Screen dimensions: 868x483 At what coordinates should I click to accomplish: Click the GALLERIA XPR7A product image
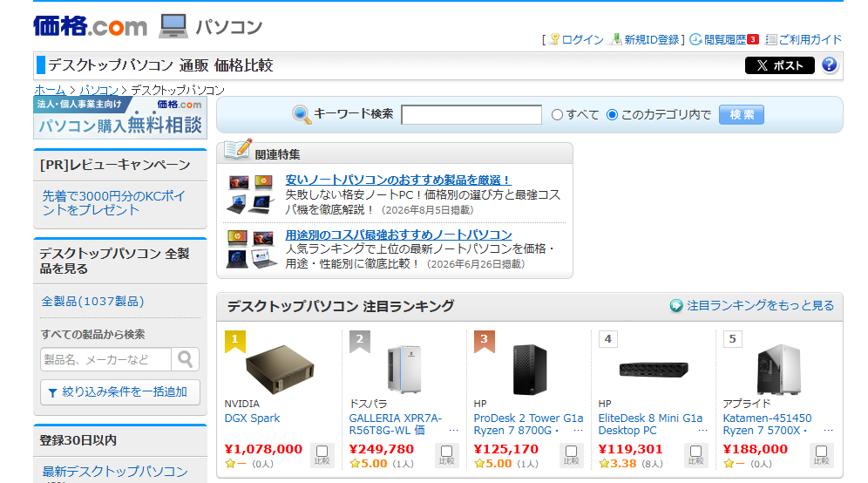tap(404, 369)
